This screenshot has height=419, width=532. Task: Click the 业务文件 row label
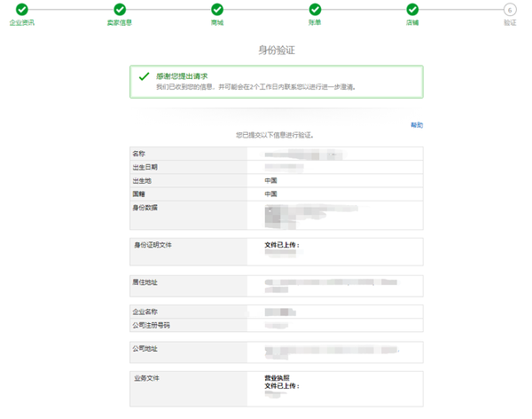pyautogui.click(x=146, y=378)
